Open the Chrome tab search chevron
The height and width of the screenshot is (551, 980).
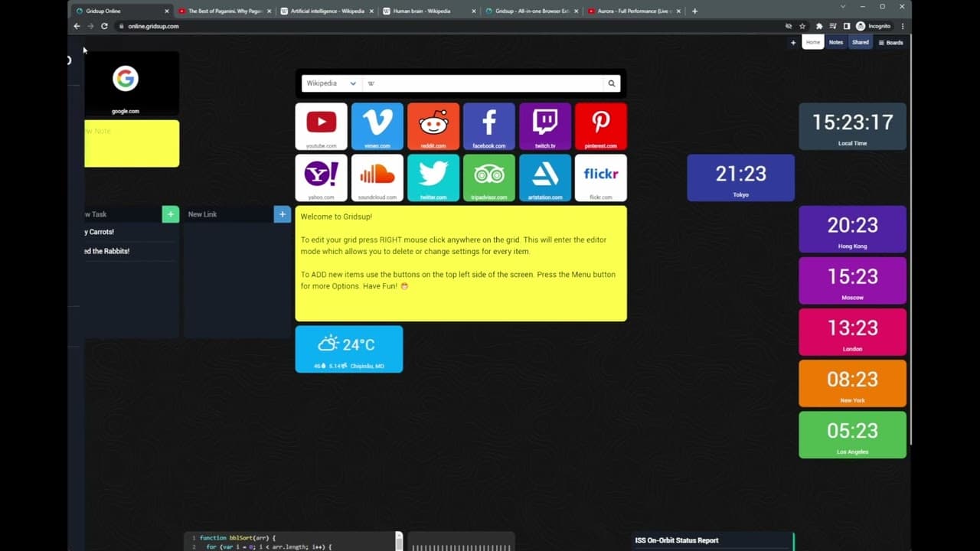(x=843, y=6)
